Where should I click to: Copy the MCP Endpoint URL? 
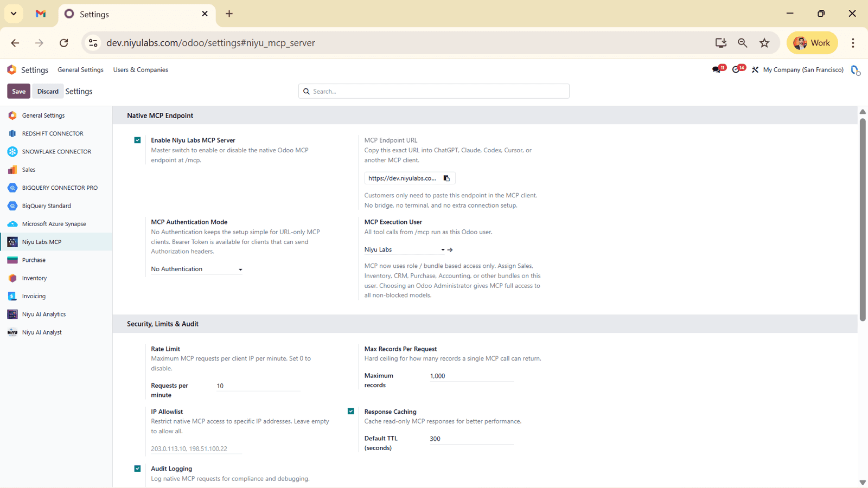446,178
